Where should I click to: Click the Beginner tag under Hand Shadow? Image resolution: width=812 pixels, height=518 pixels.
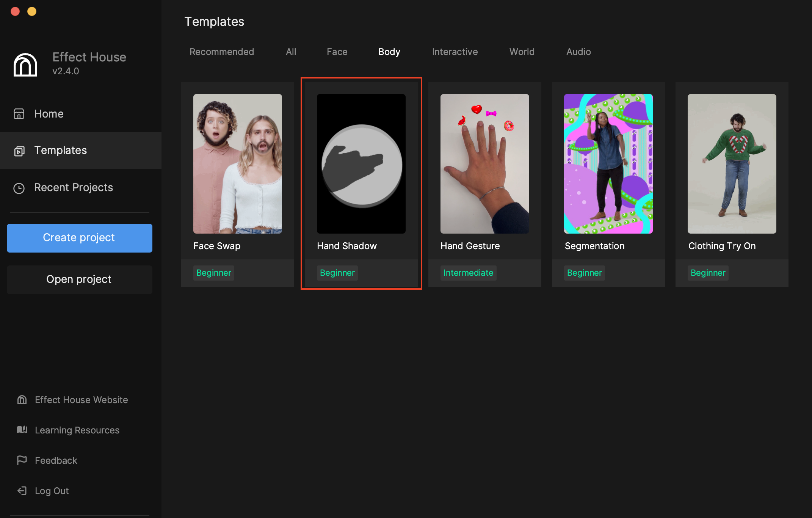[x=337, y=273]
